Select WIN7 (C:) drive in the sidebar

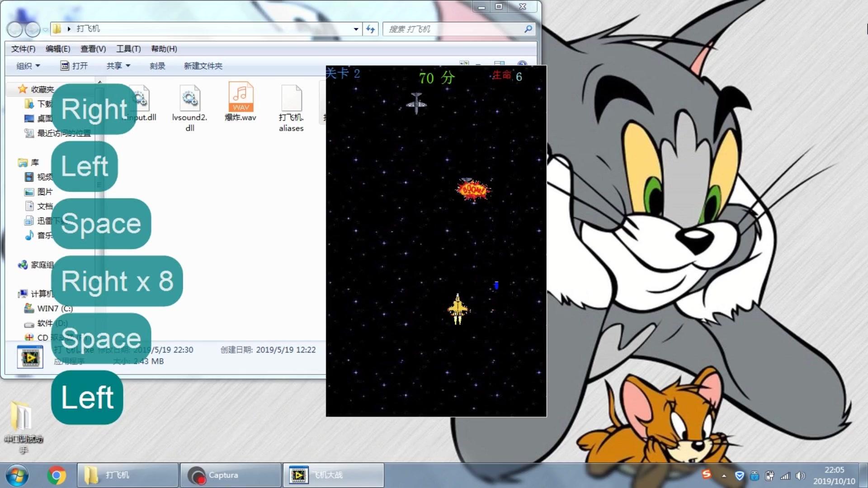[x=54, y=308]
